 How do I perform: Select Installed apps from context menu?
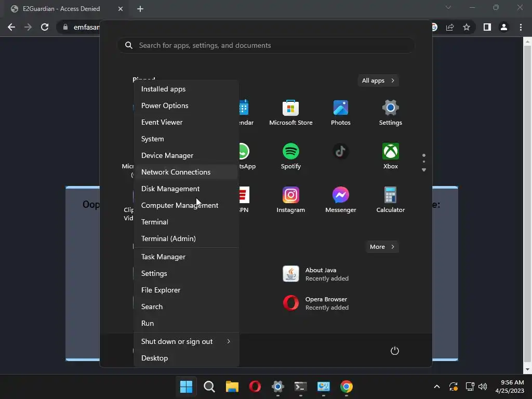pyautogui.click(x=186, y=89)
